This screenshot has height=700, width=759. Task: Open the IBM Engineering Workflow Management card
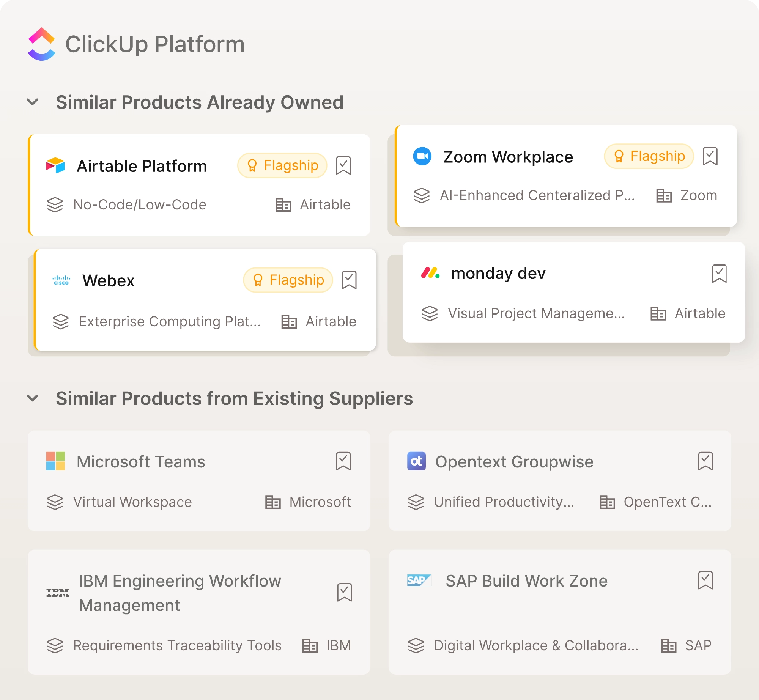tap(180, 592)
